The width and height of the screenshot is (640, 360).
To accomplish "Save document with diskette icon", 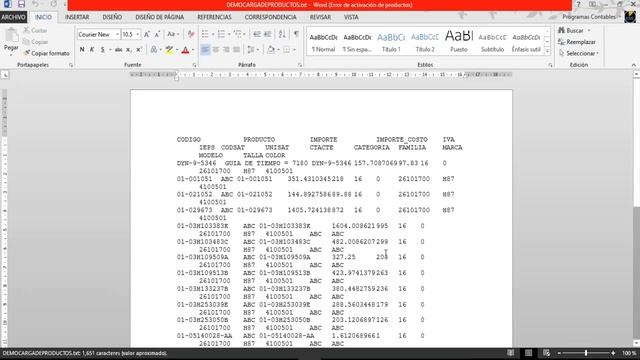I will [21, 4].
